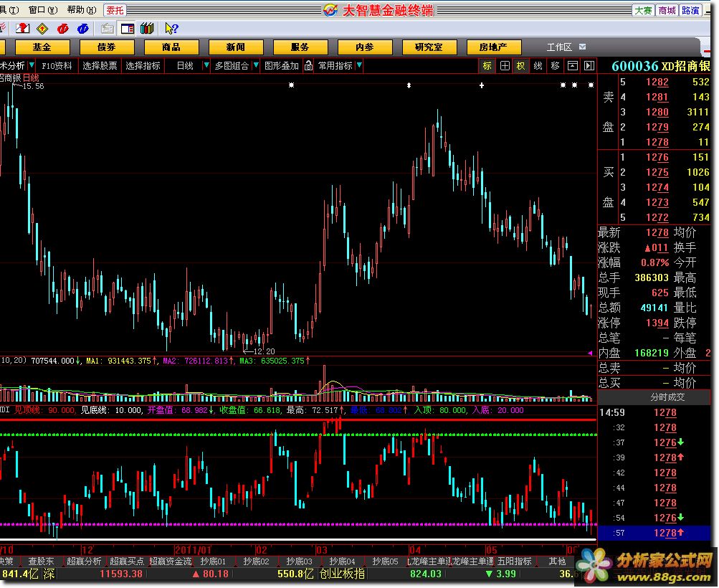The image size is (719, 588).
Task: Click the window layout toolbar icon
Action: click(128, 29)
